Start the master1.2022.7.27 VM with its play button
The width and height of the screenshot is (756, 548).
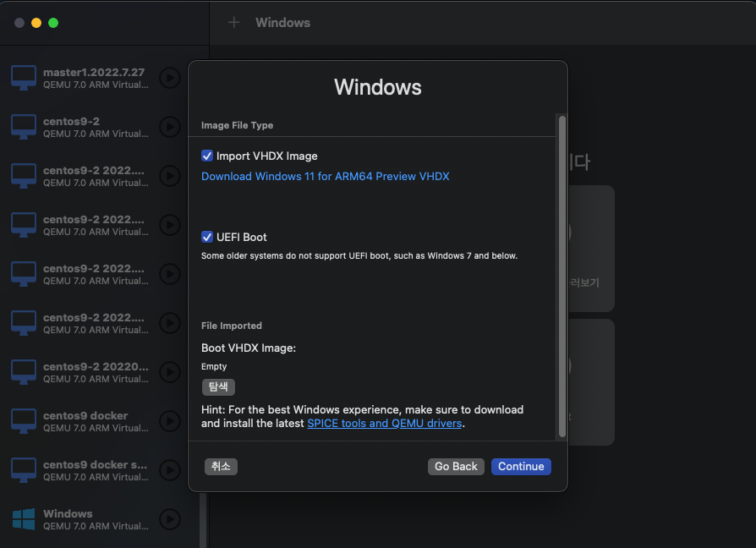[x=170, y=78]
